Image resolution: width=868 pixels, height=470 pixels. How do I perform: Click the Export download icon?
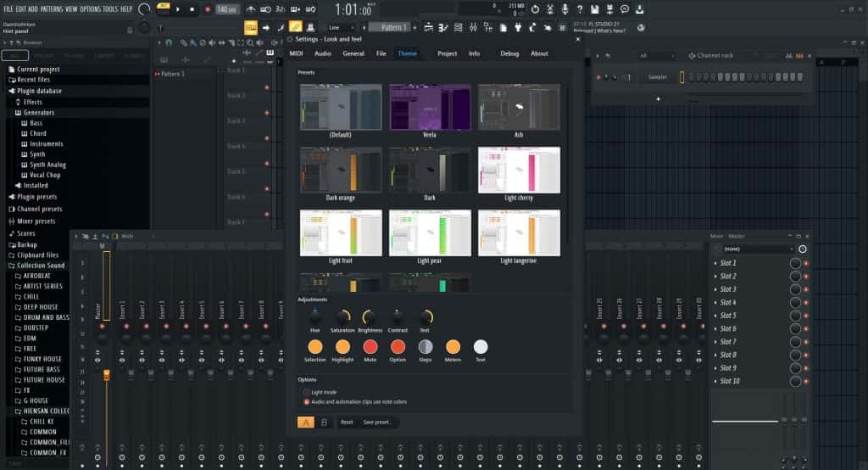tap(639, 9)
